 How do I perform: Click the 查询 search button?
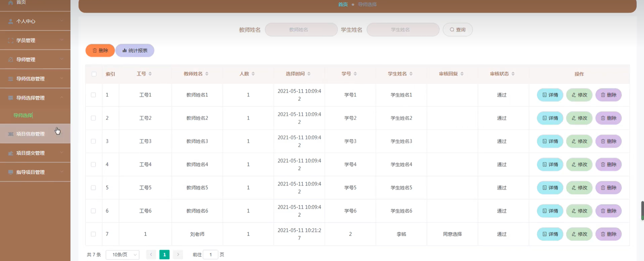[x=458, y=30]
